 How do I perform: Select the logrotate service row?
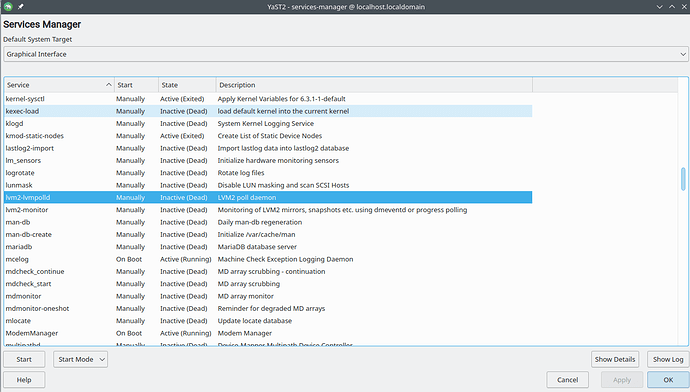(x=268, y=173)
